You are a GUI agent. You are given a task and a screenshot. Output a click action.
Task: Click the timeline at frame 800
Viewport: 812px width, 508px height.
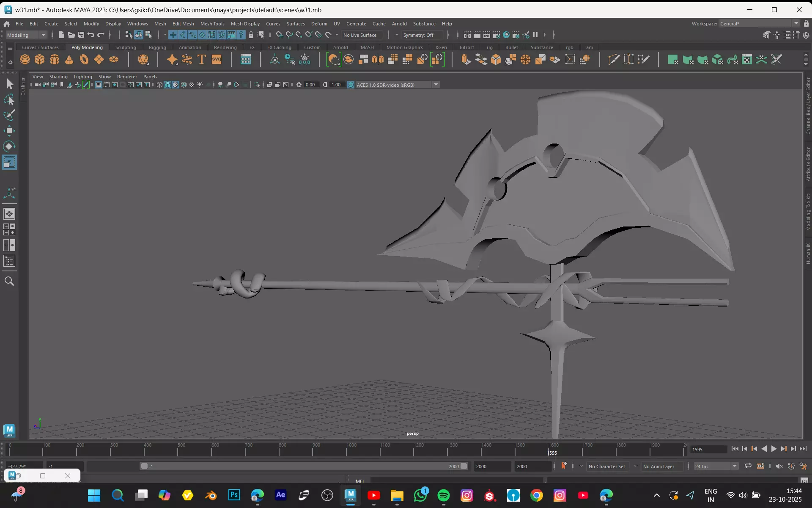[280, 450]
